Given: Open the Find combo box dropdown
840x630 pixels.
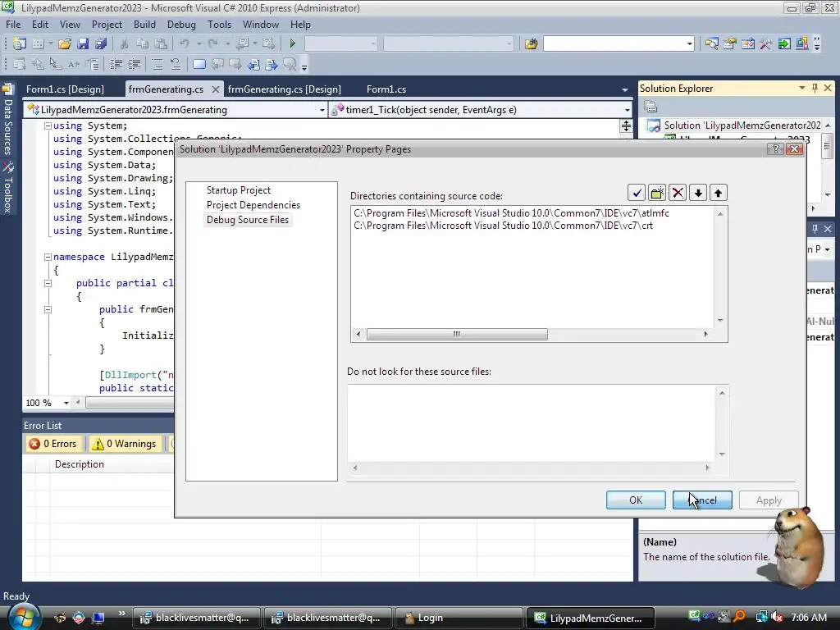Looking at the screenshot, I should point(690,43).
